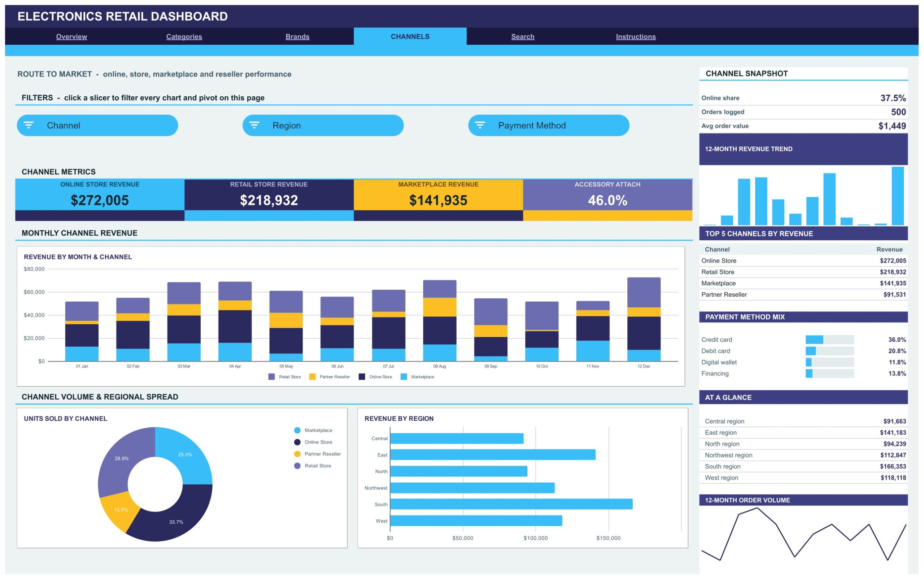Select the Marketplace row in Top 5 table
The image size is (924, 579).
803,284
